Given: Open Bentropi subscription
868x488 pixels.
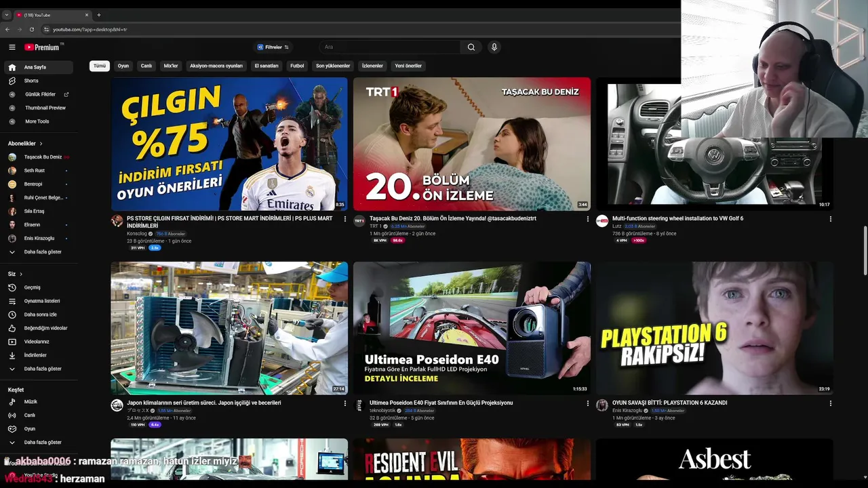Looking at the screenshot, I should [39, 184].
